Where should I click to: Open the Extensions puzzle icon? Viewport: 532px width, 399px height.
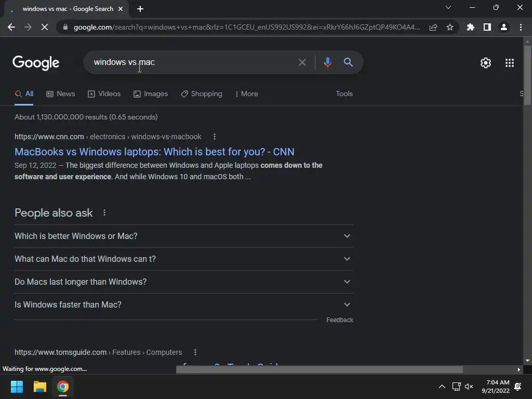pyautogui.click(x=471, y=27)
